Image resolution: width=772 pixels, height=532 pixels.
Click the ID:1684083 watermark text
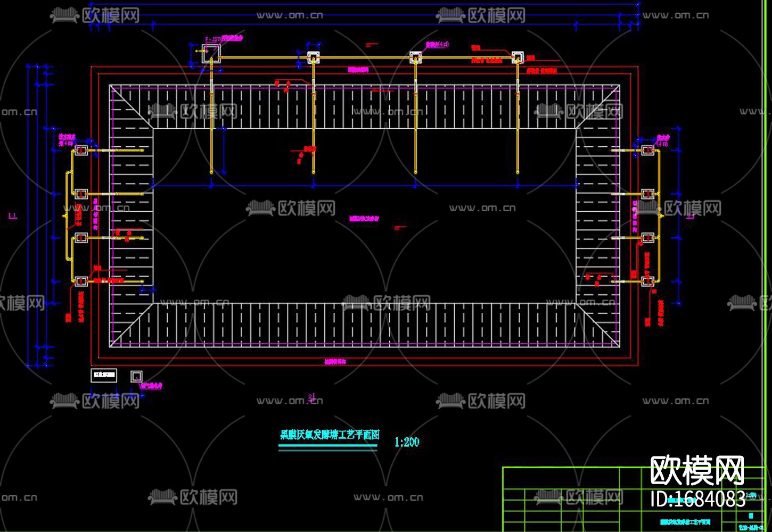tap(698, 498)
